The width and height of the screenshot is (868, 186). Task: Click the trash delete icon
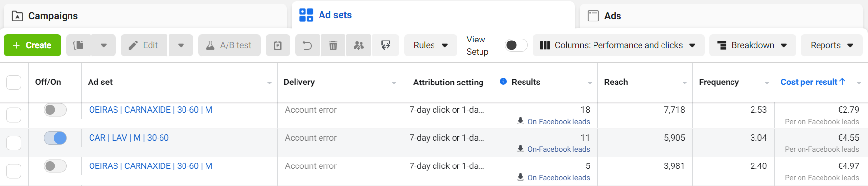click(x=333, y=45)
